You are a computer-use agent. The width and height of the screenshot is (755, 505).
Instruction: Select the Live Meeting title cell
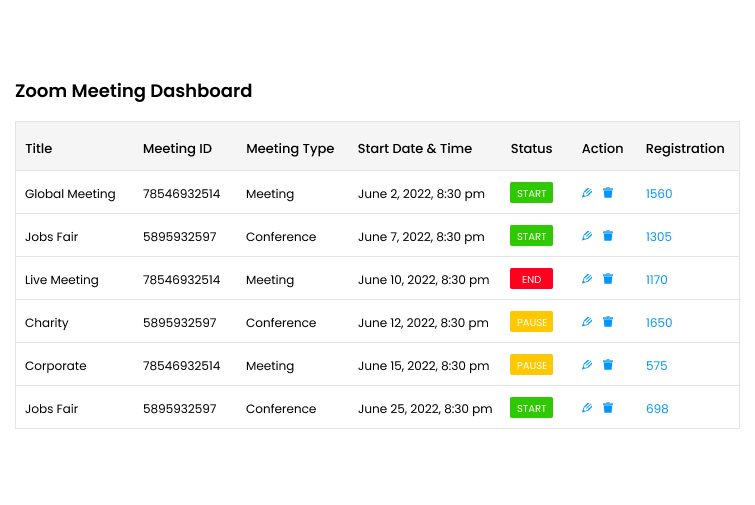coord(62,280)
